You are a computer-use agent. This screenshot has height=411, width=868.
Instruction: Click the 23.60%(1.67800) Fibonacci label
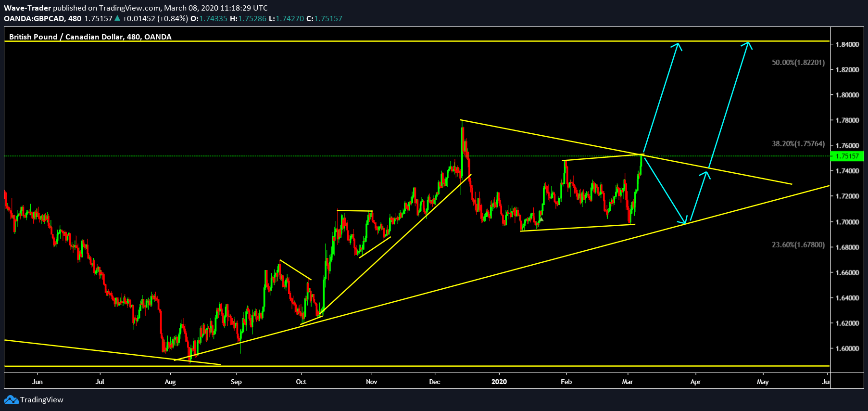click(798, 245)
